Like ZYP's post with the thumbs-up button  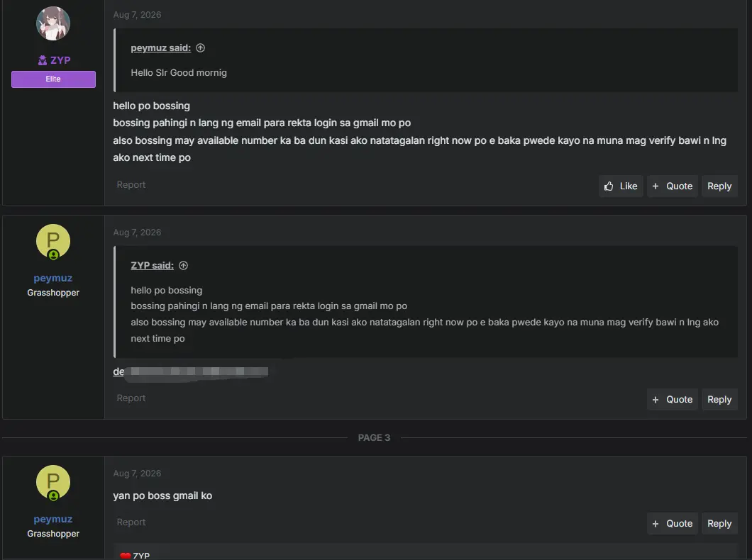621,186
